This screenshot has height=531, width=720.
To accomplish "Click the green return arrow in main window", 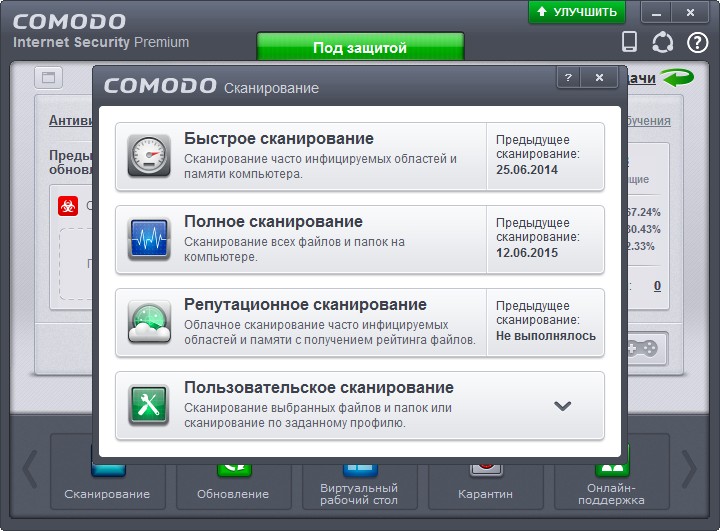I will [x=677, y=78].
